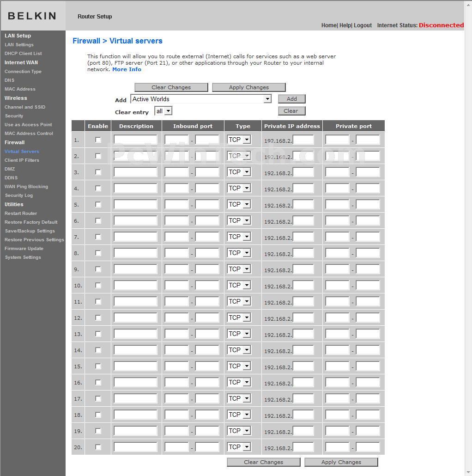This screenshot has height=476, width=472.
Task: Click the Logout link
Action: (x=363, y=25)
